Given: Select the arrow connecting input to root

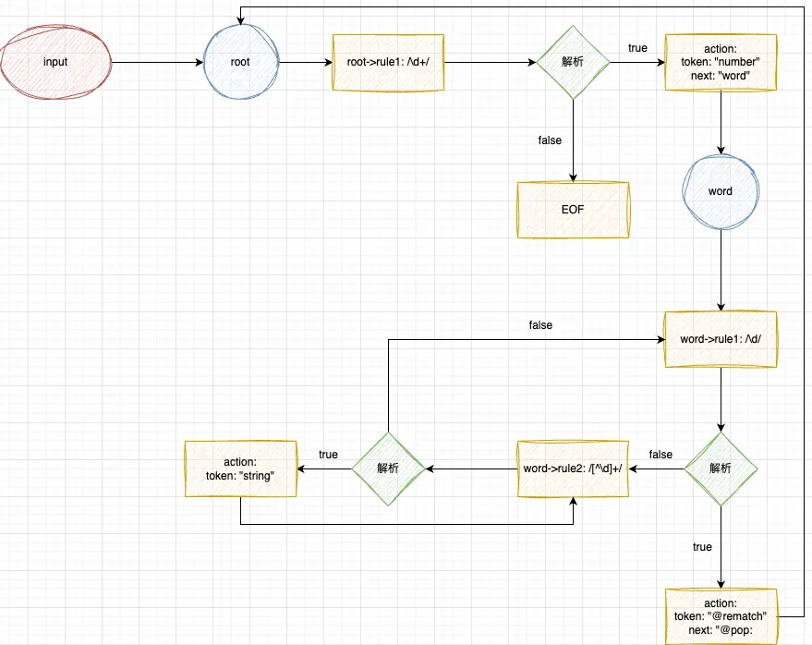Looking at the screenshot, I should coord(157,63).
